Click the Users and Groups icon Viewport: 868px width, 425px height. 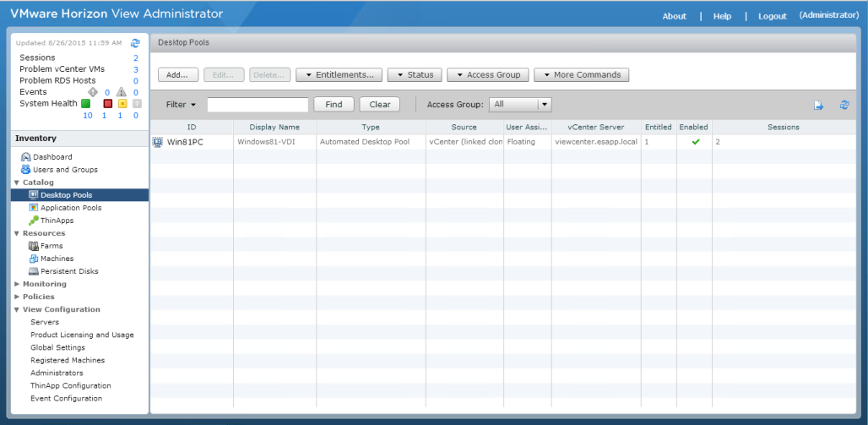tap(25, 170)
